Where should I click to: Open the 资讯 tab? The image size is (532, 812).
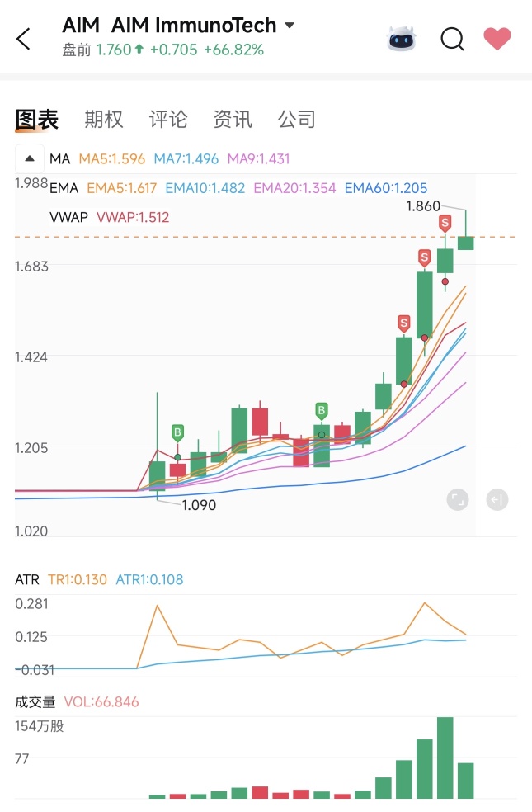pos(233,119)
